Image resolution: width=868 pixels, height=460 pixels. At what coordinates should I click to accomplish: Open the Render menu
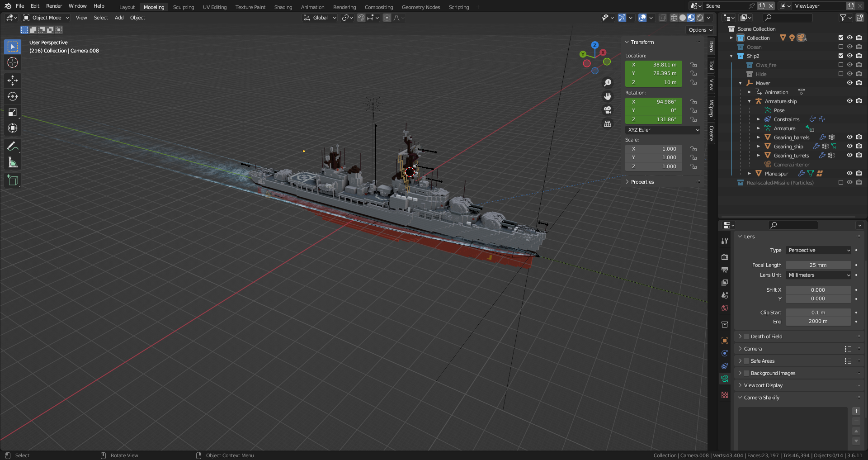point(54,6)
